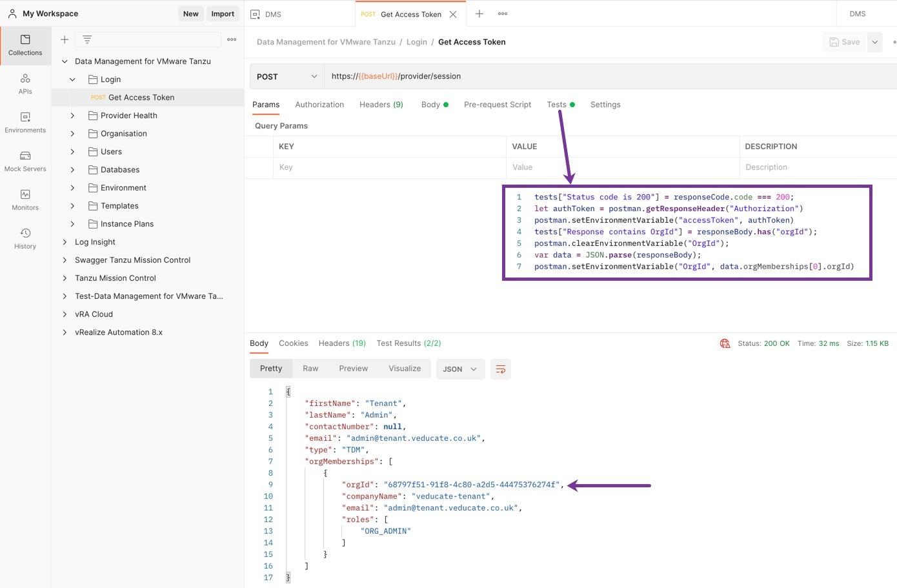Close the Get Access Token tab
The image size is (897, 588).
pos(453,14)
